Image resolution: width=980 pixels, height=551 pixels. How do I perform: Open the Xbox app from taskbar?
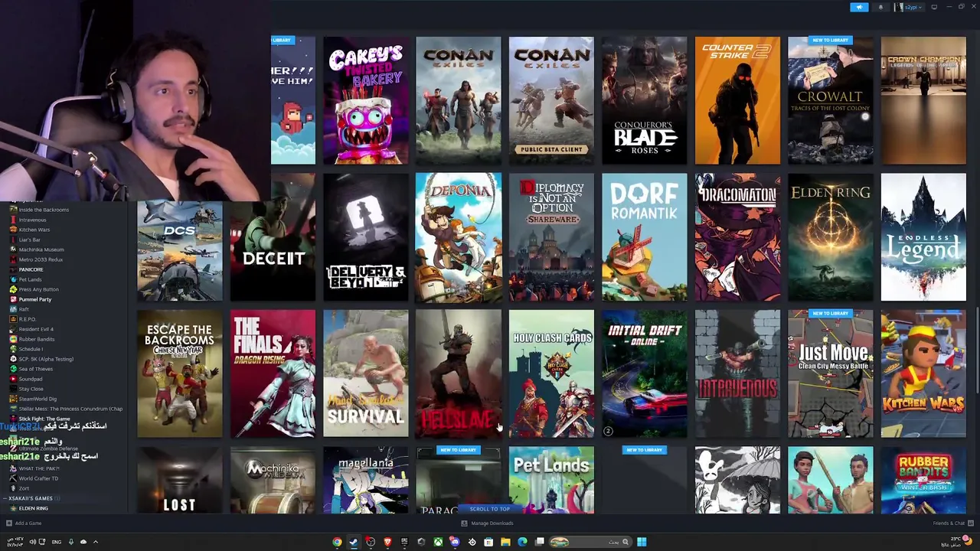(x=438, y=542)
